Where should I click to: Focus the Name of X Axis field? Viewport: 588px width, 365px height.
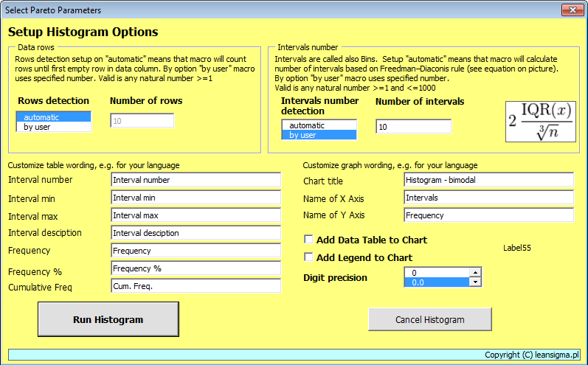(488, 198)
